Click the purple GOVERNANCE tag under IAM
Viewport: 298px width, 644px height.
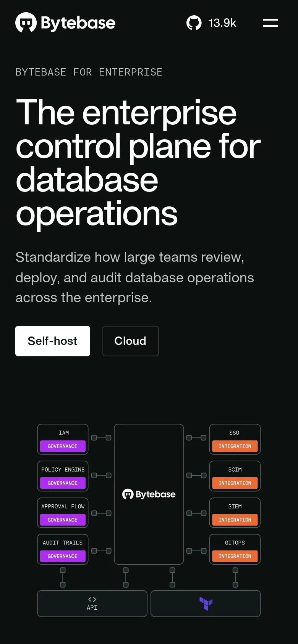click(x=63, y=446)
